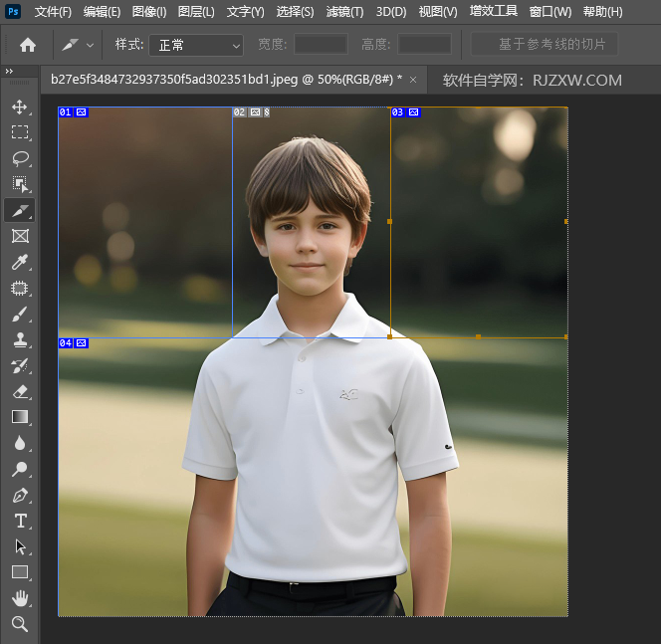Select the Hand tool
The width and height of the screenshot is (661, 644).
point(20,598)
